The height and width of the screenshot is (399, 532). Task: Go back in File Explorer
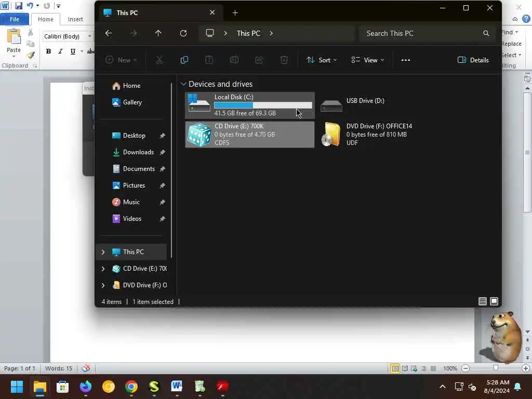(108, 33)
